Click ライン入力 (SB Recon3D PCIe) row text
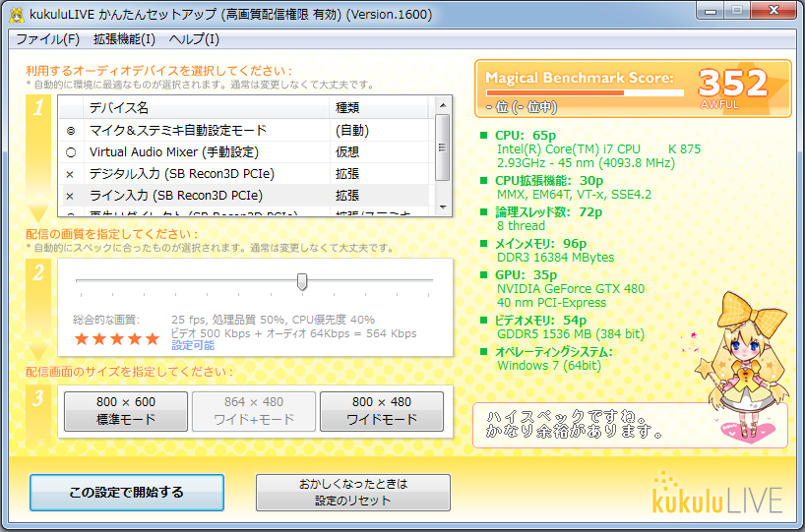 [x=176, y=196]
